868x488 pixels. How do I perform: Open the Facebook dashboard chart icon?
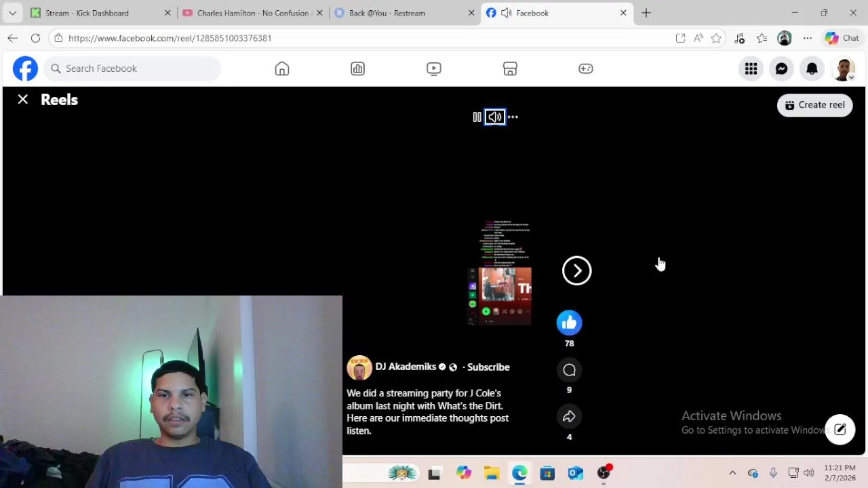tap(358, 68)
